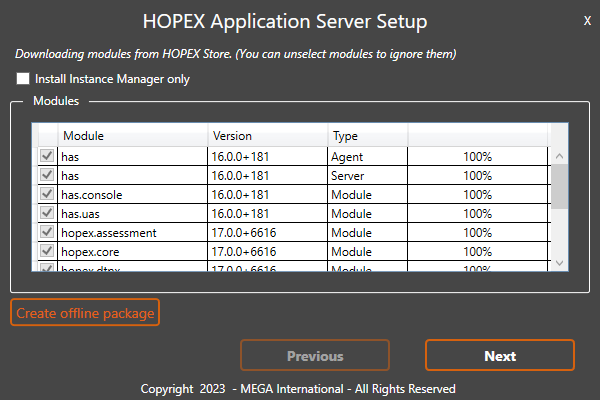Image resolution: width=600 pixels, height=400 pixels.
Task: Deselect the hopex.core module checkbox
Action: pyautogui.click(x=46, y=251)
